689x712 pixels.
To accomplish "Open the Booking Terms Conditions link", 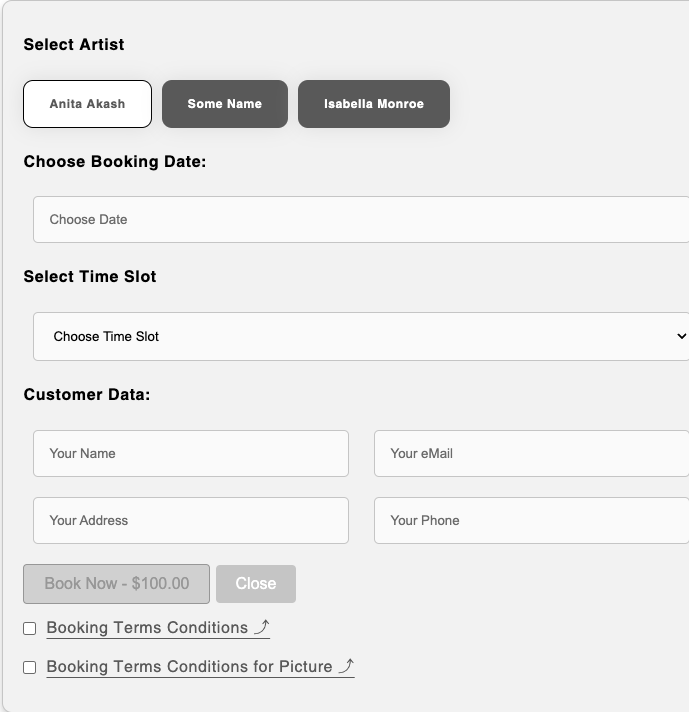I will click(147, 628).
